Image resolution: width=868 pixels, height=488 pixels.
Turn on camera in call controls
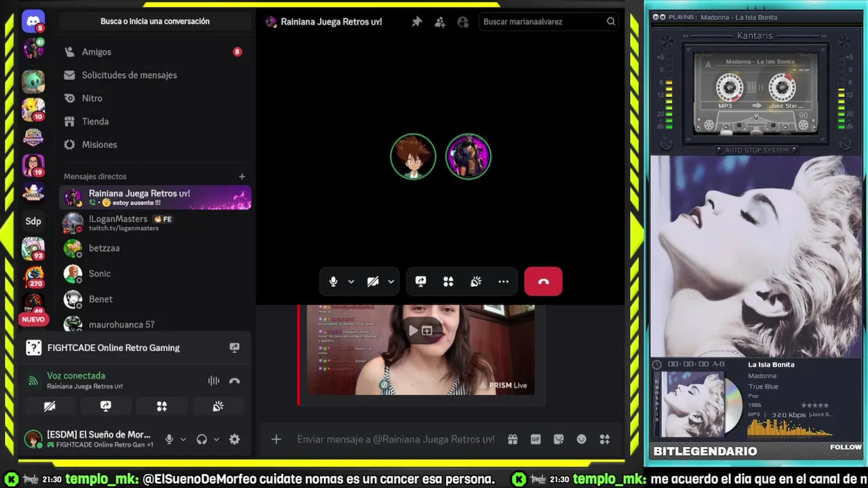point(372,281)
